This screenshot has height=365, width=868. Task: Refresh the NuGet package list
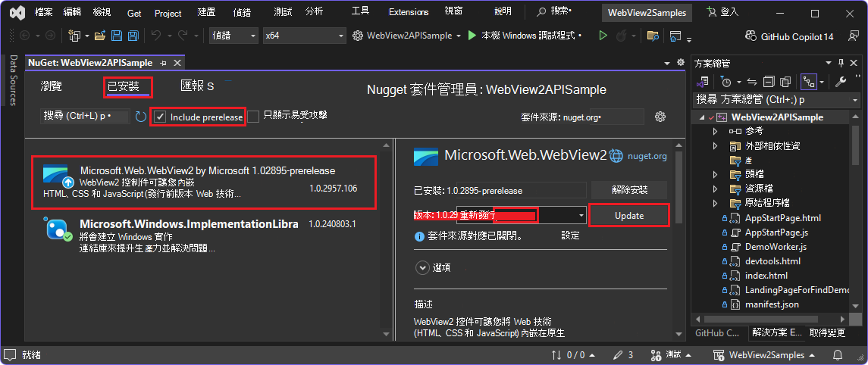(140, 117)
